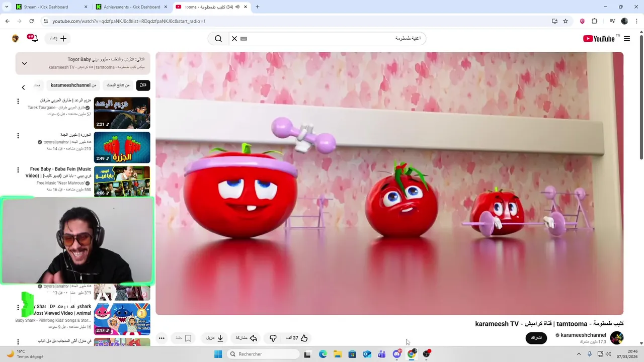
Task: Click the Subscribe (اشتراك) button
Action: coord(536,338)
